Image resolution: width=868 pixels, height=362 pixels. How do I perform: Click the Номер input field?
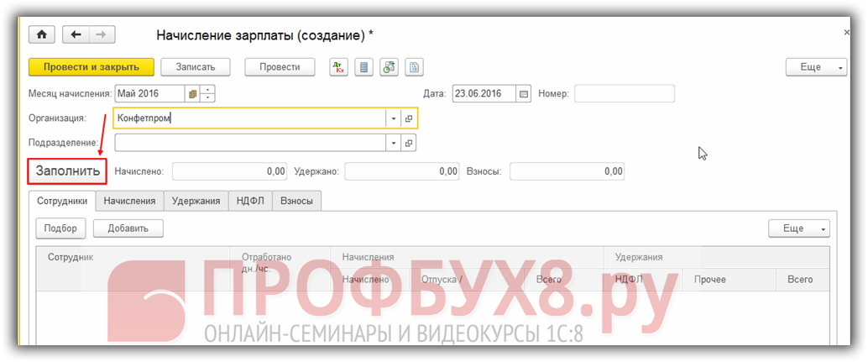pos(624,94)
